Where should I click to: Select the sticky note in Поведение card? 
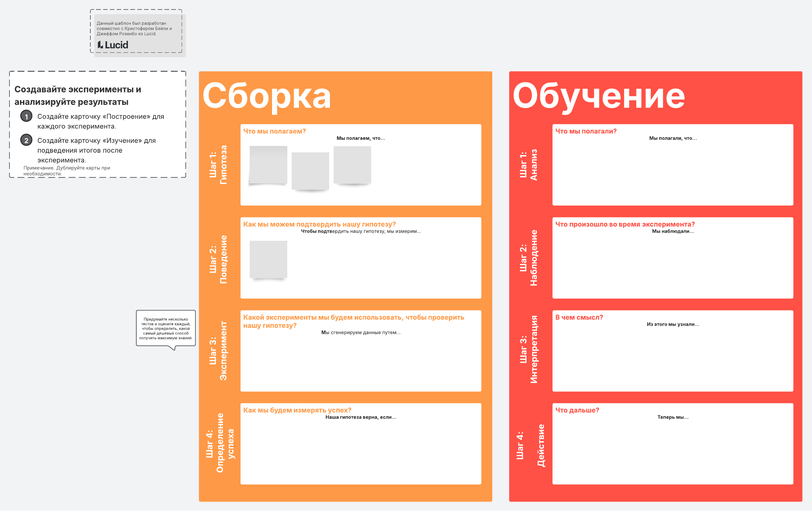click(x=268, y=259)
